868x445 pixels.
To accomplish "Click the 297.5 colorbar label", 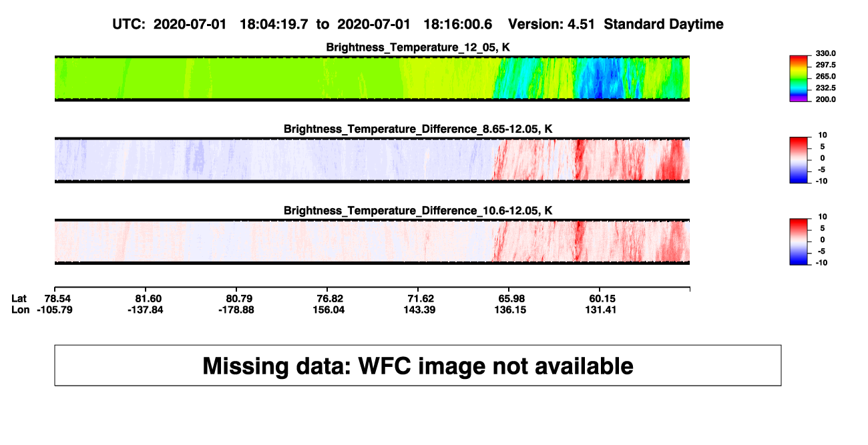I will pos(826,65).
